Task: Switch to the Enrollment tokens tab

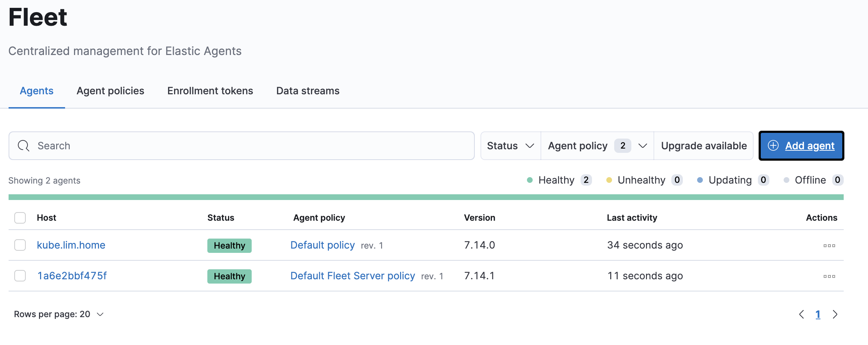Action: [x=210, y=91]
